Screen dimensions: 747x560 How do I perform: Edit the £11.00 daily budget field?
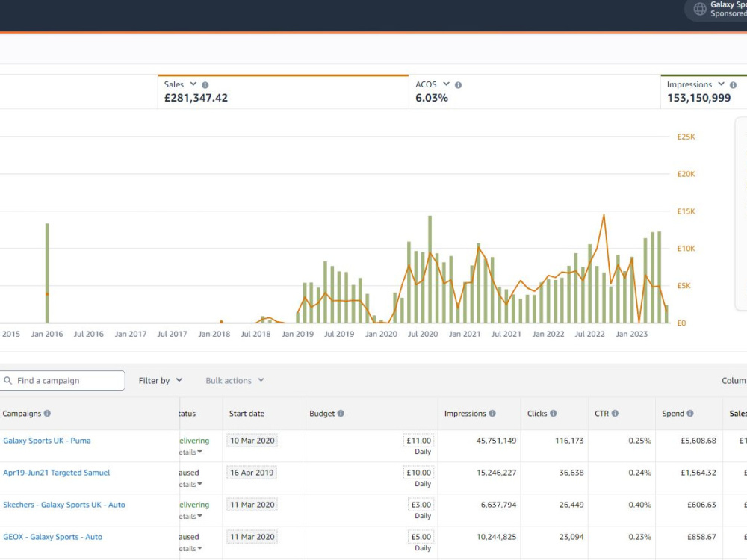click(x=419, y=441)
